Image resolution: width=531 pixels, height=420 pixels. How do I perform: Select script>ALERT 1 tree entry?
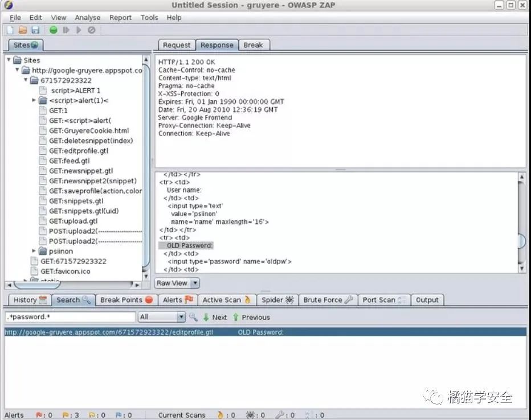coord(76,90)
